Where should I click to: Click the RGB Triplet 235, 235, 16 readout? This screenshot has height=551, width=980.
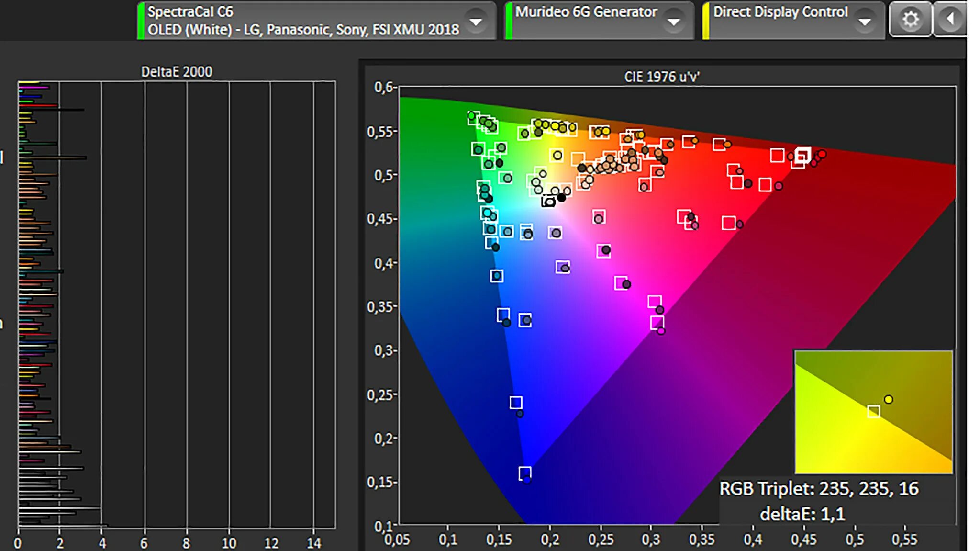point(819,489)
